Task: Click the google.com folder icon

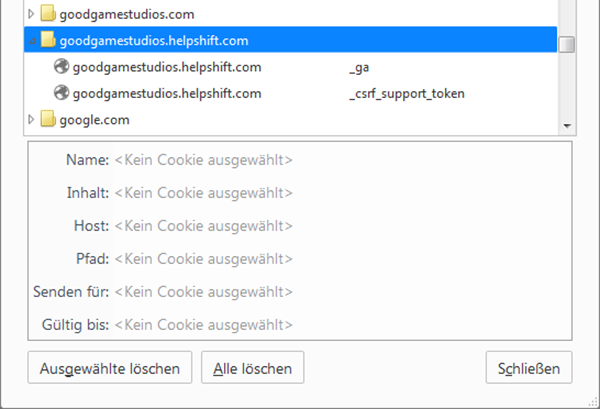Action: point(48,119)
